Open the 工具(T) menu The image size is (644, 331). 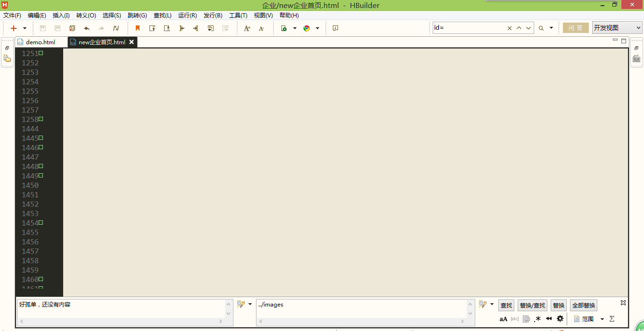click(238, 16)
